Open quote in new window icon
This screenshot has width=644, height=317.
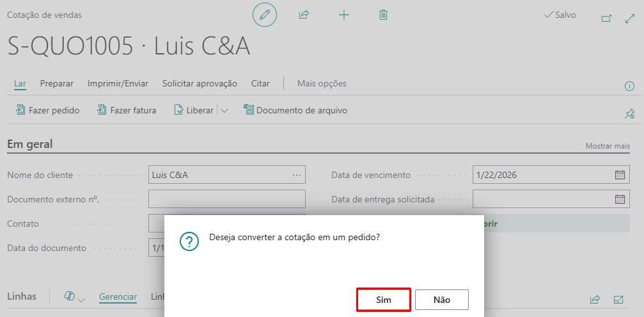pos(606,19)
